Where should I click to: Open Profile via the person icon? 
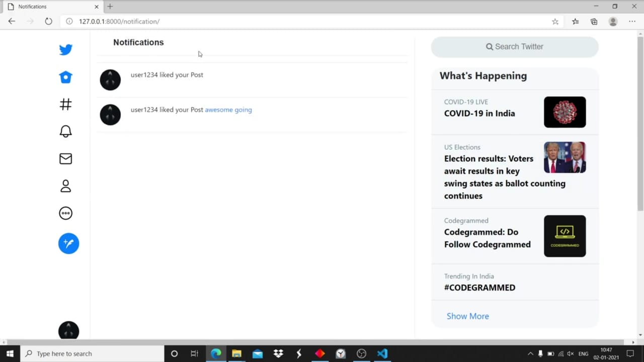(65, 186)
